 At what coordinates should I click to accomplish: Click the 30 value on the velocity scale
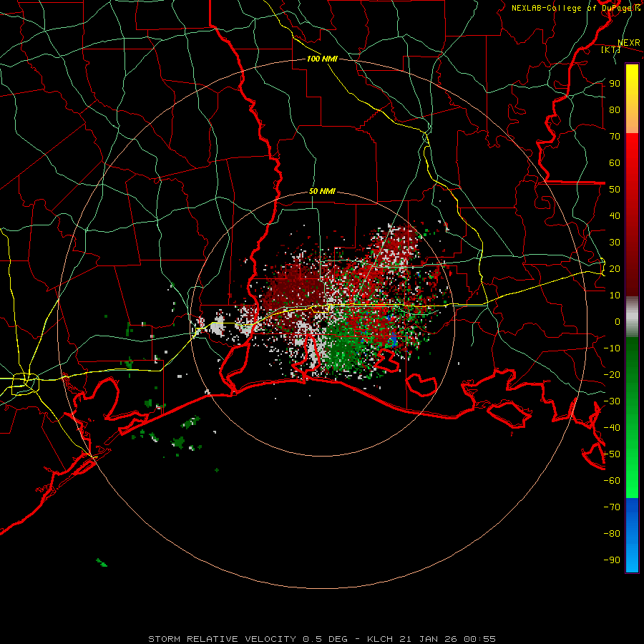point(615,243)
